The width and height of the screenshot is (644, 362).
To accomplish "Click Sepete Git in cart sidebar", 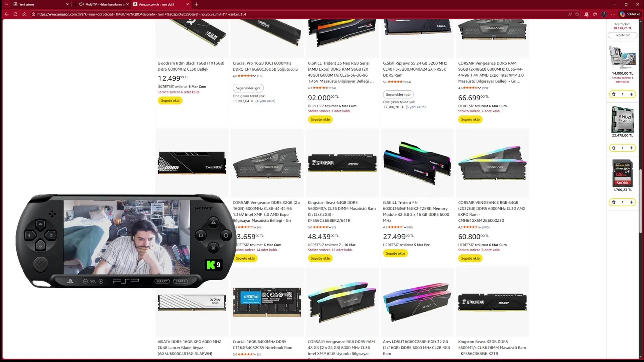I will [622, 35].
